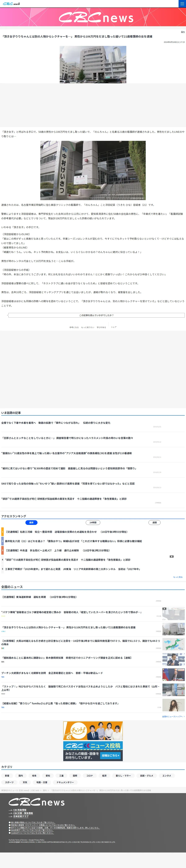Open the hamburger menu icon
Viewport: 186px width, 868px height.
(x=182, y=4)
